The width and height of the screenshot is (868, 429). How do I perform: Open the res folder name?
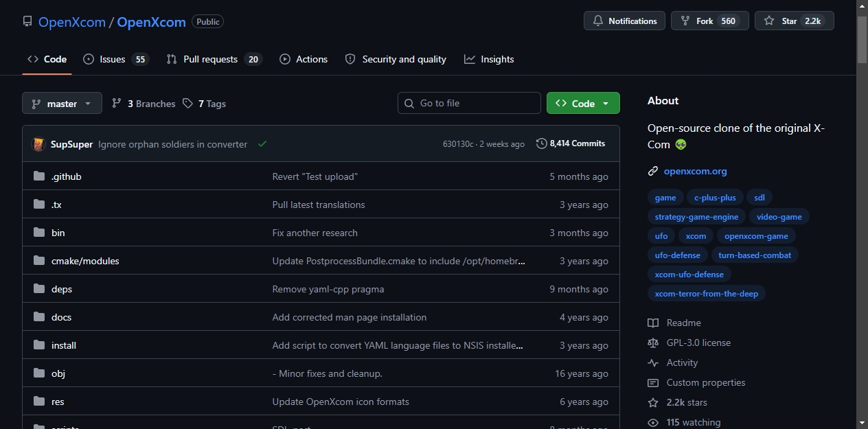coord(58,402)
